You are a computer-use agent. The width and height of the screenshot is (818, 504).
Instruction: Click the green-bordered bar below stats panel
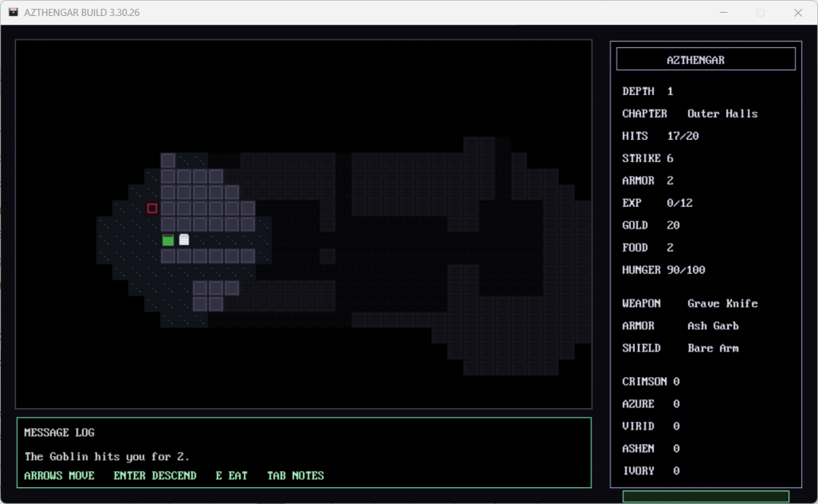point(705,497)
